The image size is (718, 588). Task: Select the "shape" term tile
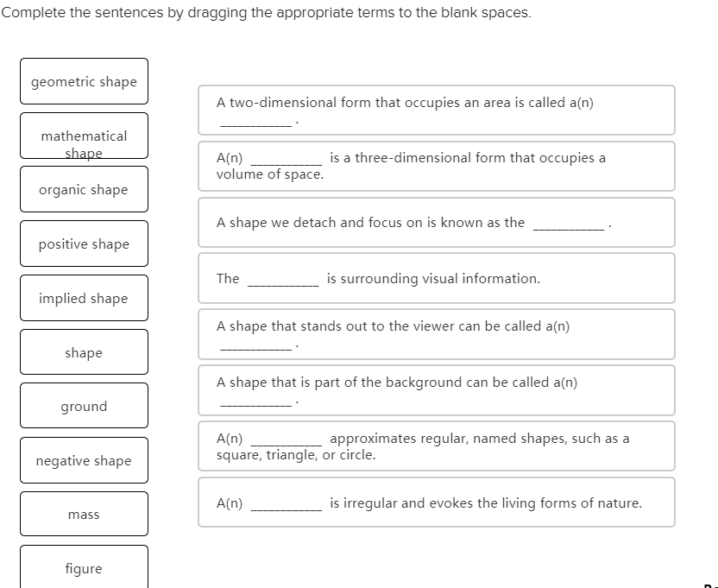pyautogui.click(x=84, y=352)
